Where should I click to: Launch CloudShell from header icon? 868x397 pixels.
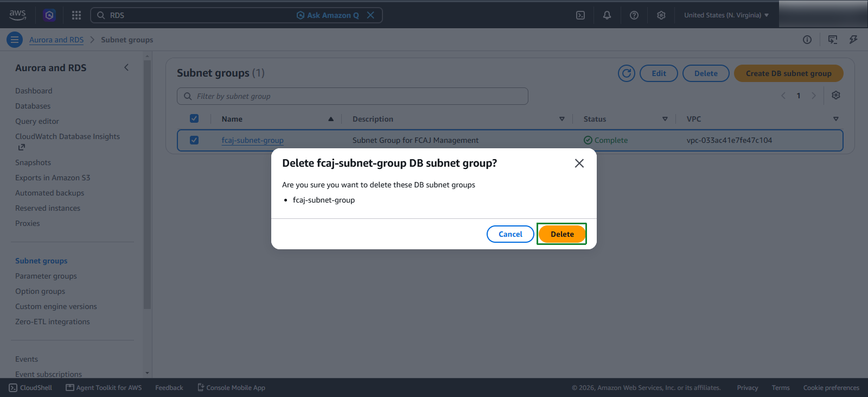click(x=580, y=15)
